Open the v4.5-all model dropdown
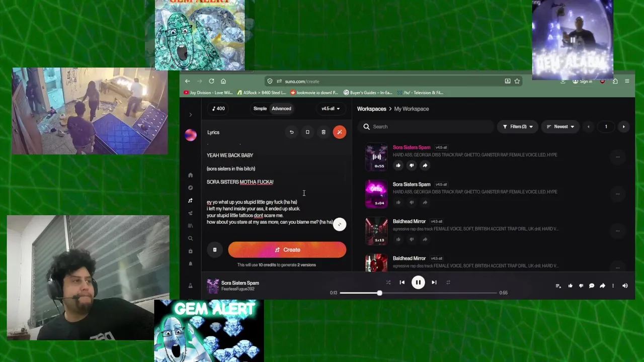This screenshot has width=644, height=362. [x=331, y=109]
